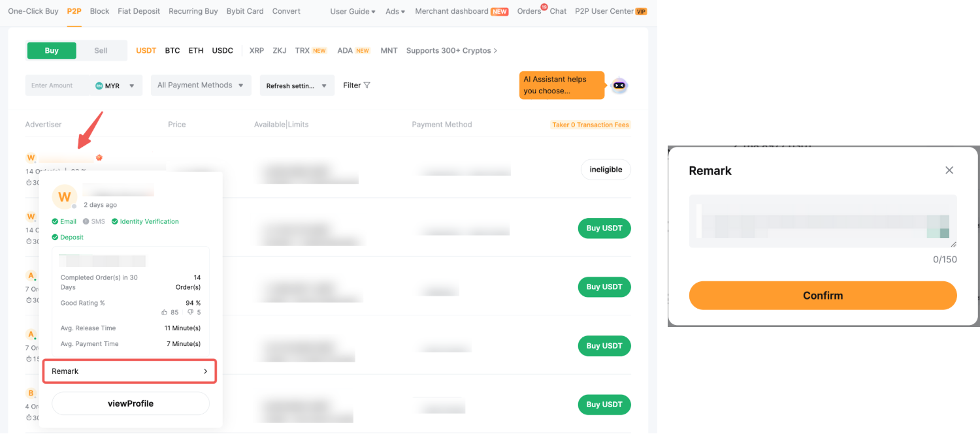
Task: Select the BTC crypto tab
Action: [172, 51]
